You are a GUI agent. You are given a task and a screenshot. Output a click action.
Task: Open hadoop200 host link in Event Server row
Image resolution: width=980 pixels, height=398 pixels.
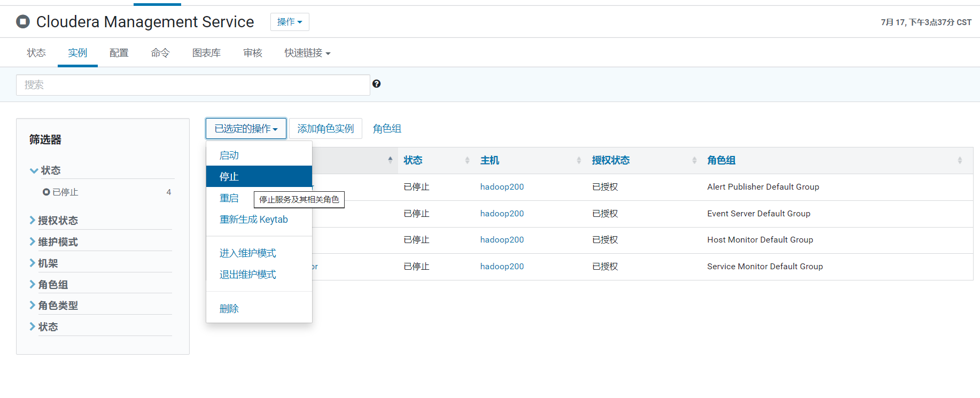[502, 214]
